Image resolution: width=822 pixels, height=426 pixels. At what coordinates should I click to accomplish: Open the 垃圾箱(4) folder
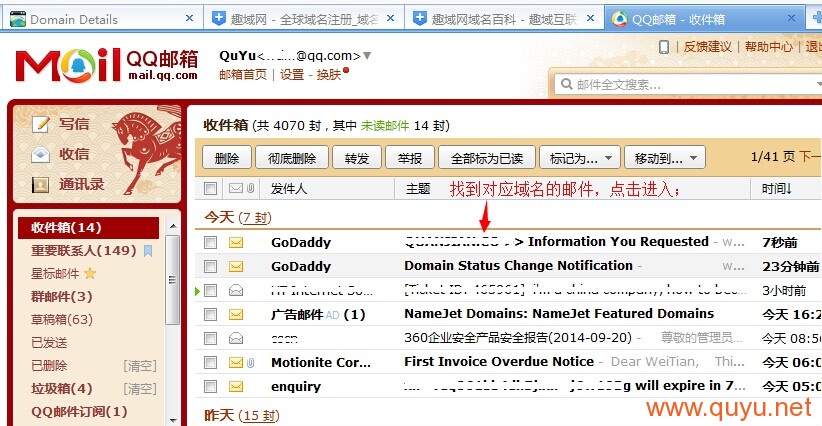[x=61, y=389]
